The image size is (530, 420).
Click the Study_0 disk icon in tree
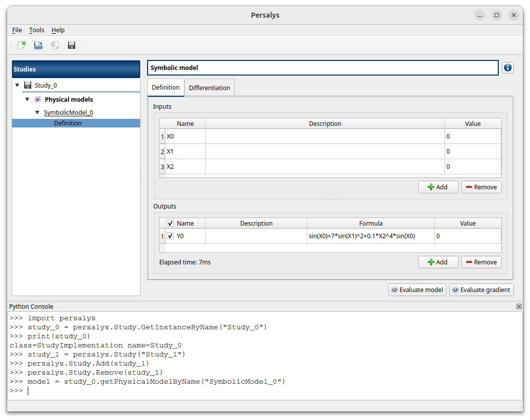coord(28,85)
